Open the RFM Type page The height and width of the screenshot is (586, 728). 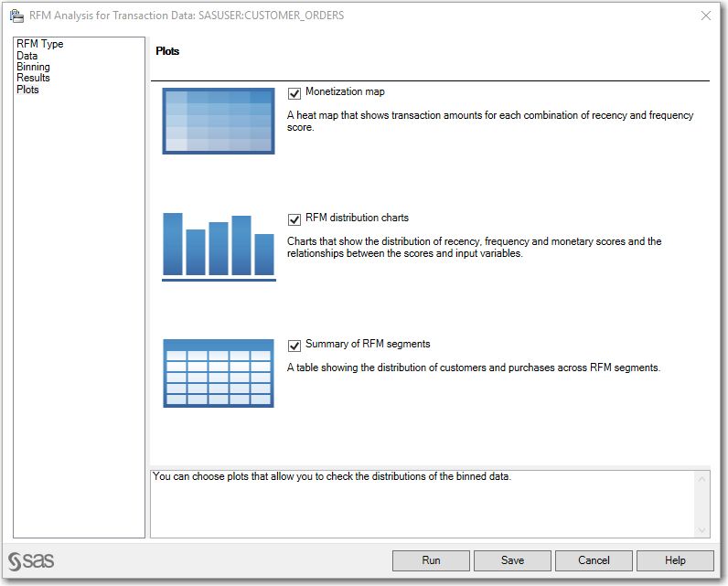(x=40, y=44)
